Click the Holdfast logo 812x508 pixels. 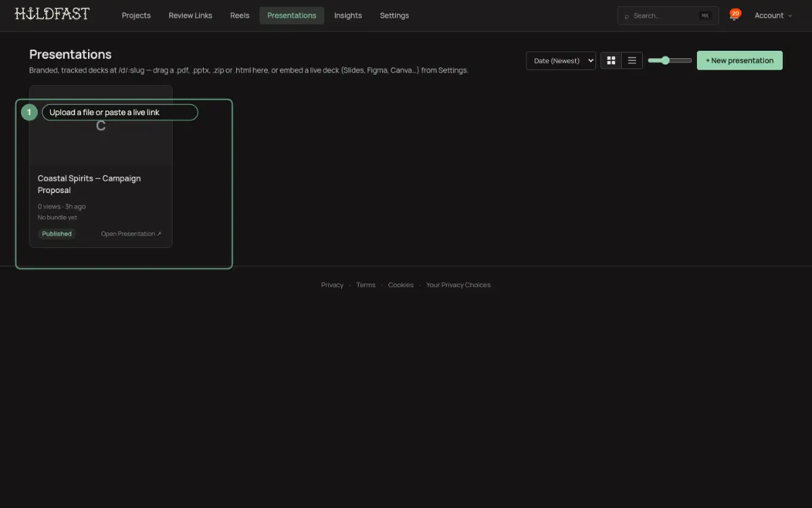52,14
